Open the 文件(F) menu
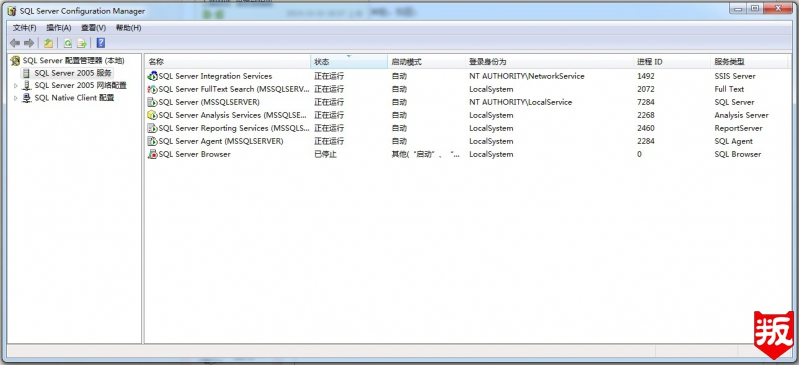799x365 pixels. (x=24, y=28)
